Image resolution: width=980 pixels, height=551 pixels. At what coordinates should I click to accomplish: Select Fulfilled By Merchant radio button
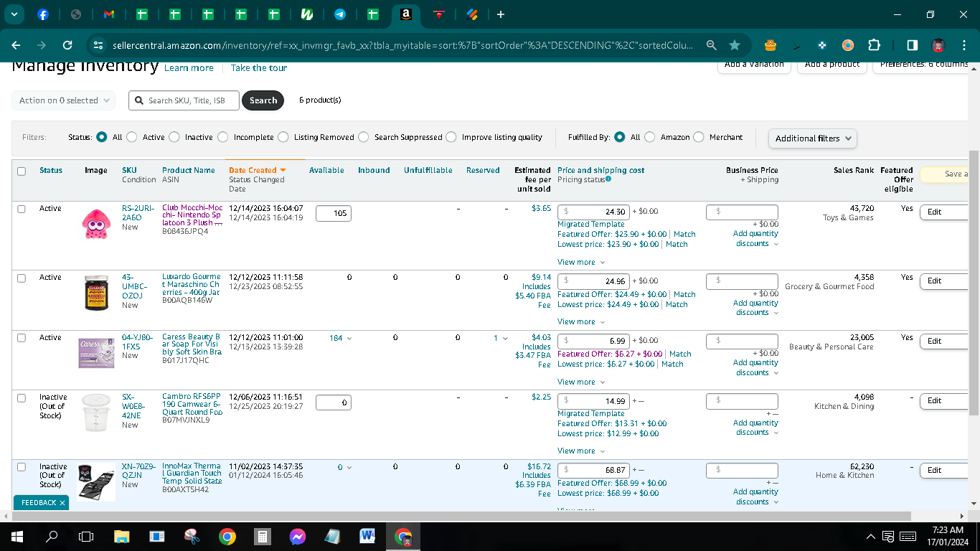[699, 137]
